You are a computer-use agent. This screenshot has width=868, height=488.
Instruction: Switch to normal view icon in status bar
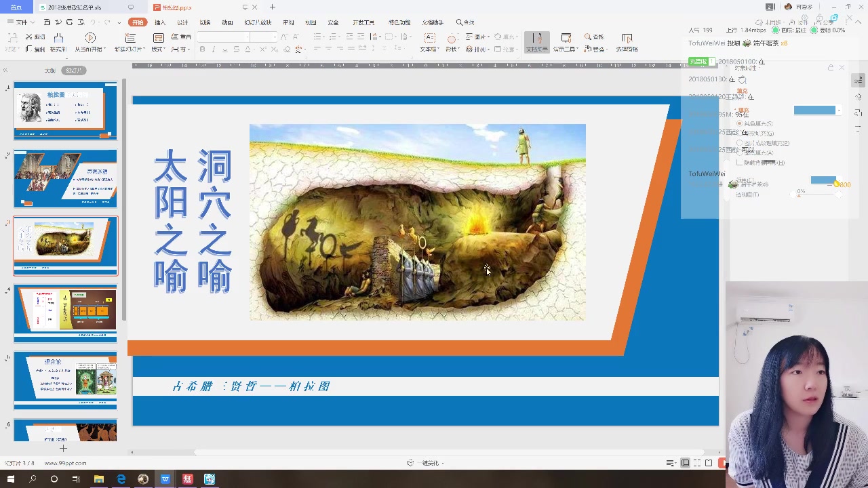[x=686, y=463]
